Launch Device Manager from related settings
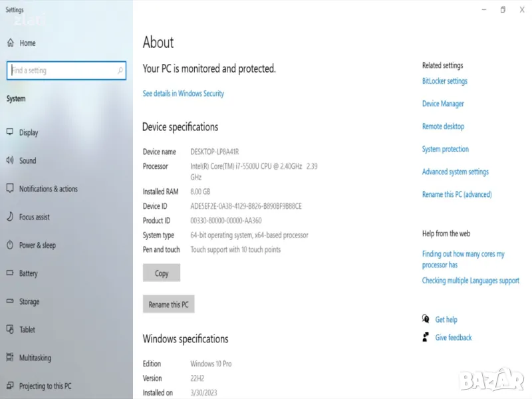Image resolution: width=532 pixels, height=399 pixels. [443, 104]
